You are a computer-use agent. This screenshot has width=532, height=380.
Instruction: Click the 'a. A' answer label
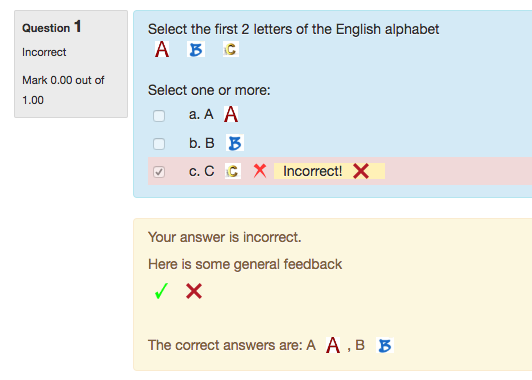point(201,115)
